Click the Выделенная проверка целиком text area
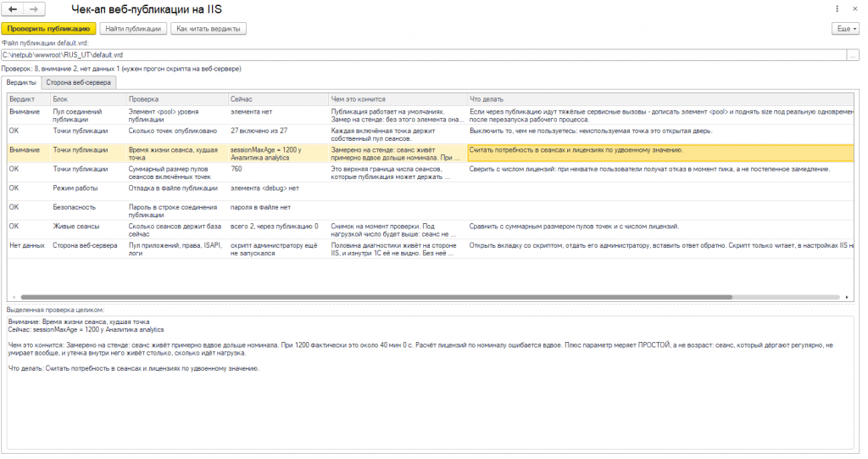The height and width of the screenshot is (459, 868). [x=430, y=382]
